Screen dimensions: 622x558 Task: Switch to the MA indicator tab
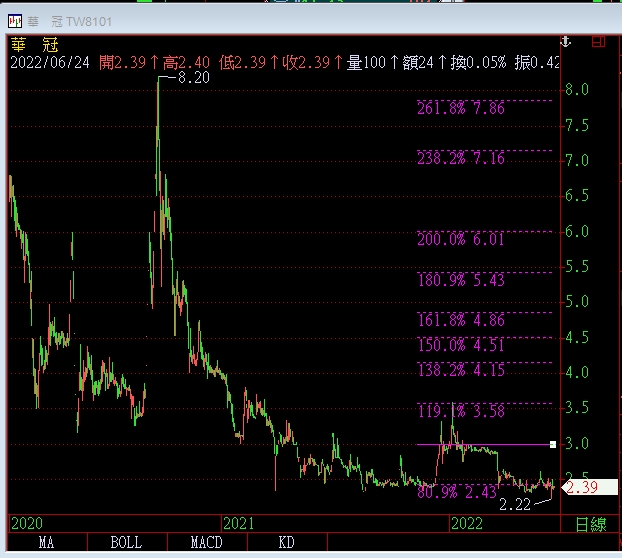[46, 543]
